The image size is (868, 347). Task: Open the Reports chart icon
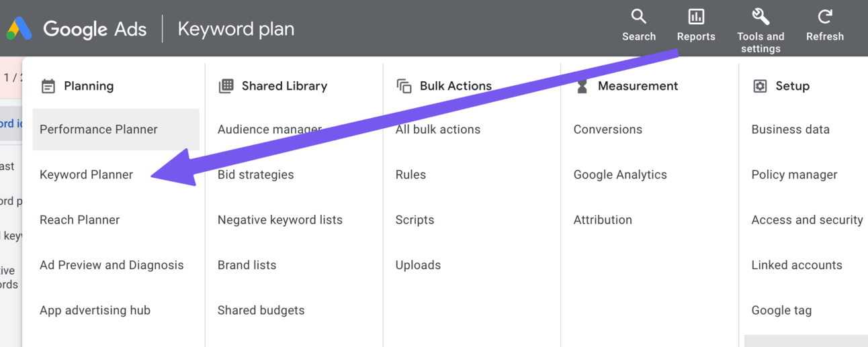pyautogui.click(x=696, y=17)
